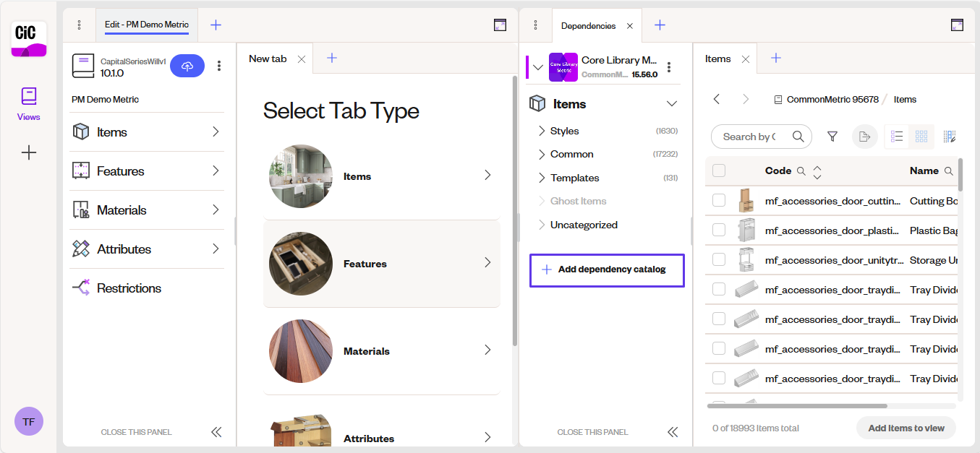Sort the Code column
The height and width of the screenshot is (453, 980).
(x=817, y=171)
